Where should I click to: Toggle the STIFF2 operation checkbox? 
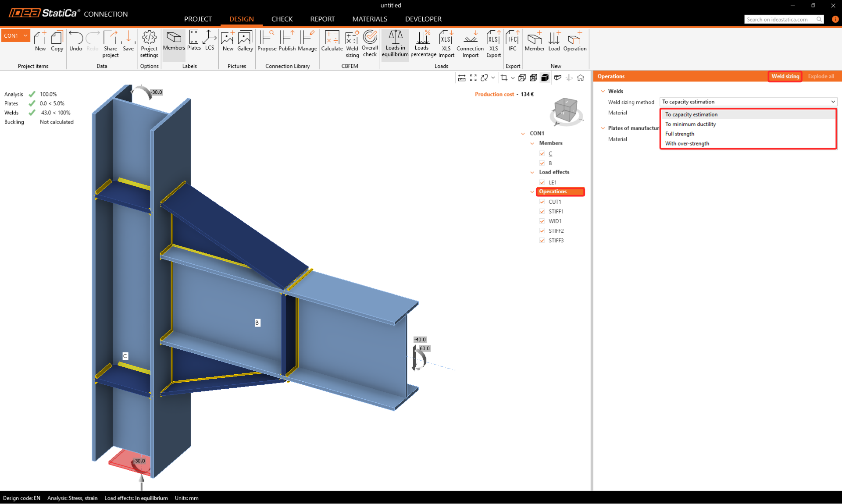click(x=542, y=231)
